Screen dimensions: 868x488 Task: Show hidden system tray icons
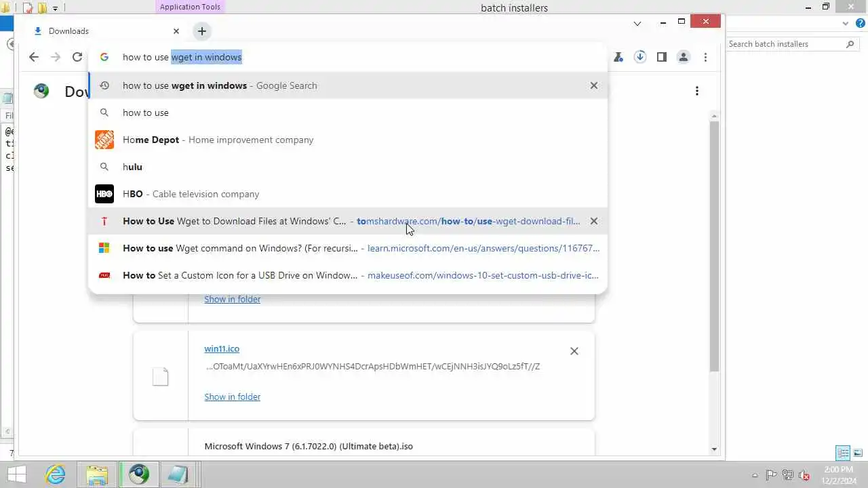pos(755,475)
